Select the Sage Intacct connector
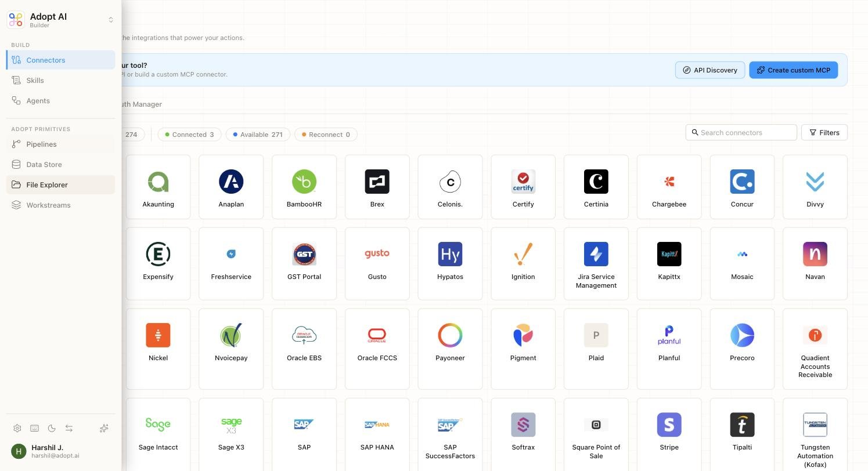 158,434
